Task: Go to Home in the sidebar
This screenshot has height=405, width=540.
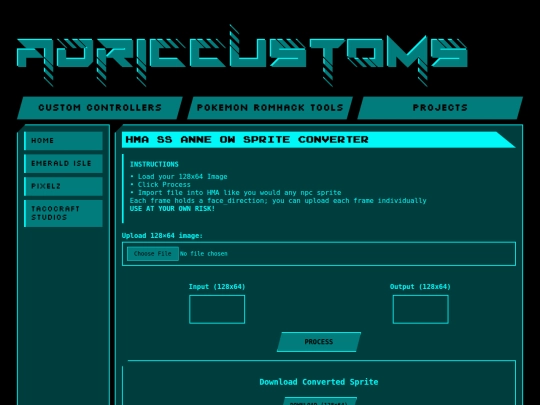Action: [x=63, y=141]
